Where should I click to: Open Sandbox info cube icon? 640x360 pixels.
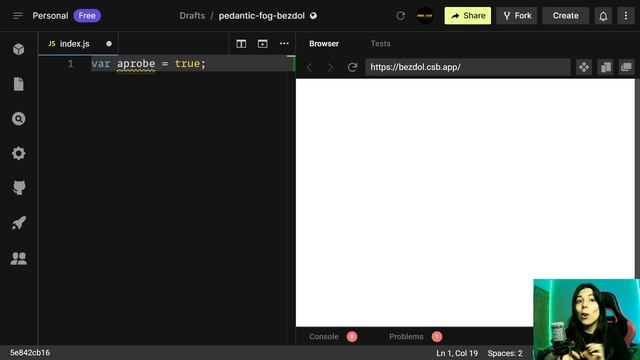tap(18, 49)
